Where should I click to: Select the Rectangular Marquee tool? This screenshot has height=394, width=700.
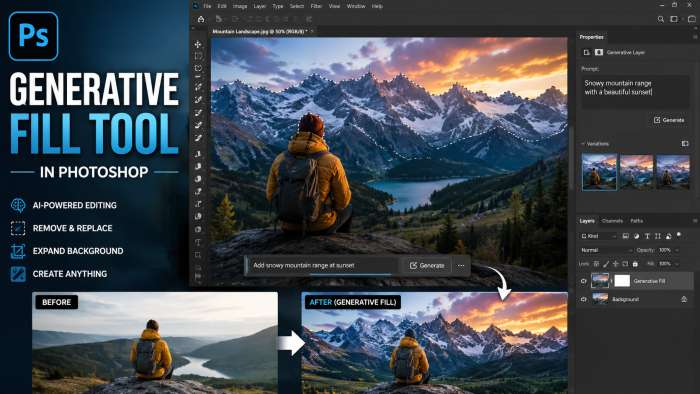click(198, 56)
